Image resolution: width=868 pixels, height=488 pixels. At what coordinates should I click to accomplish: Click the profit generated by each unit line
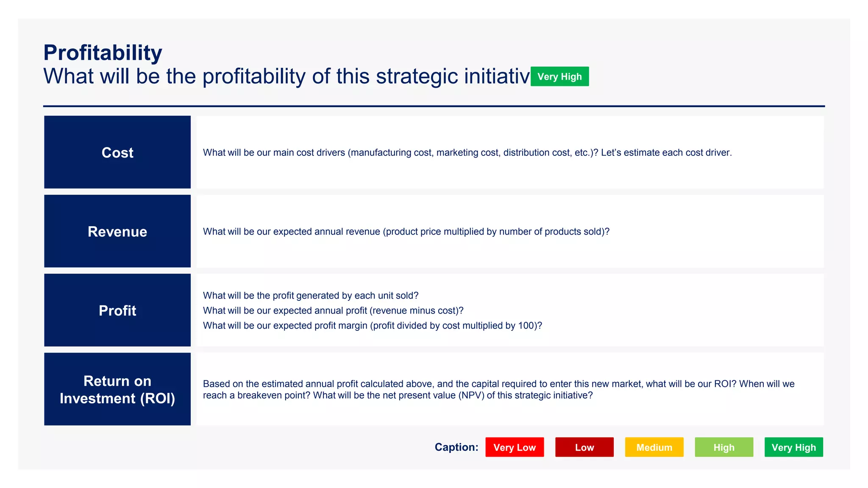[x=310, y=296]
